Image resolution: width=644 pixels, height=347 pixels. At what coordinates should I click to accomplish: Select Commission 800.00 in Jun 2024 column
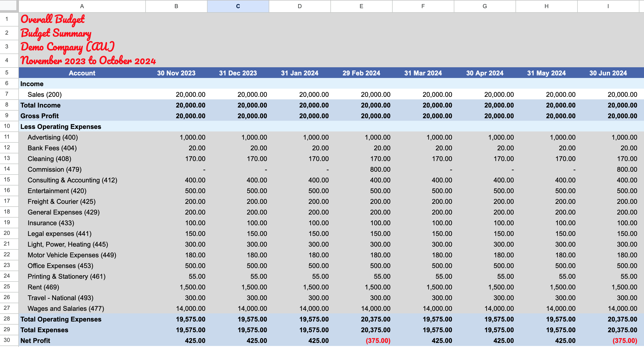point(608,169)
